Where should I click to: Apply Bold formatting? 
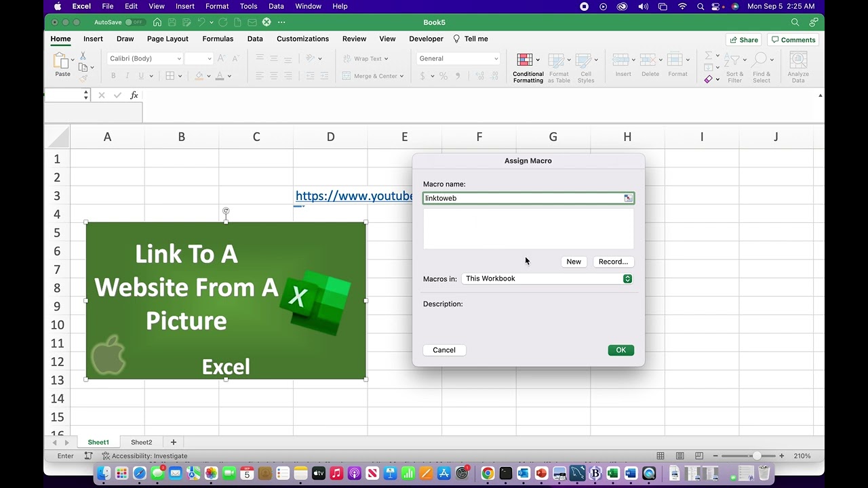(113, 76)
